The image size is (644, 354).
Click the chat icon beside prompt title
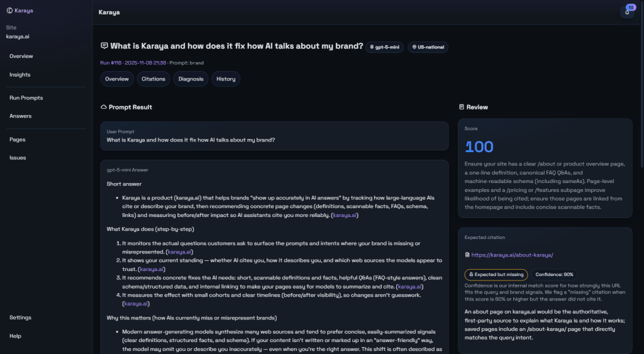tap(104, 47)
